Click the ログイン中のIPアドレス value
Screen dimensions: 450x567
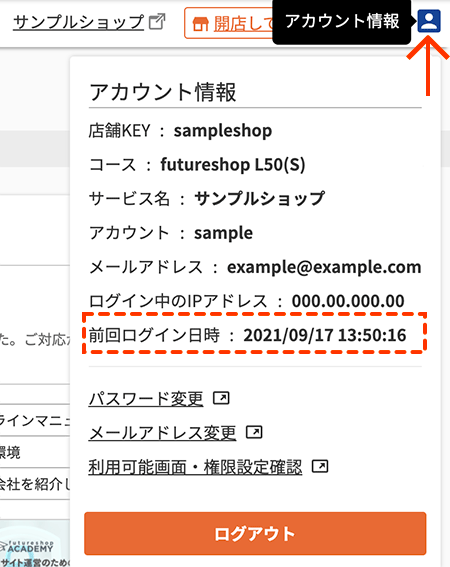point(348,301)
